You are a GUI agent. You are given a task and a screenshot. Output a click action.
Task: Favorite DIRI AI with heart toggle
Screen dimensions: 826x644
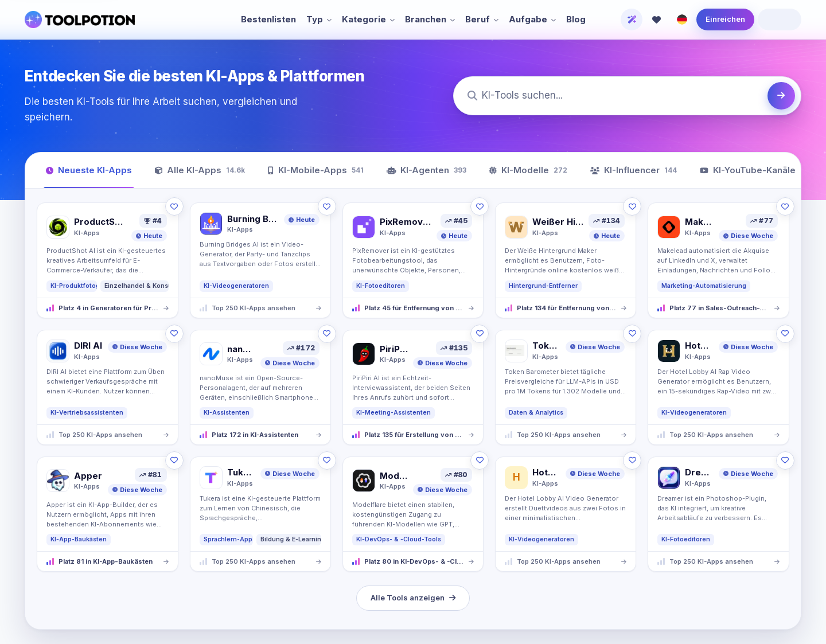click(174, 333)
